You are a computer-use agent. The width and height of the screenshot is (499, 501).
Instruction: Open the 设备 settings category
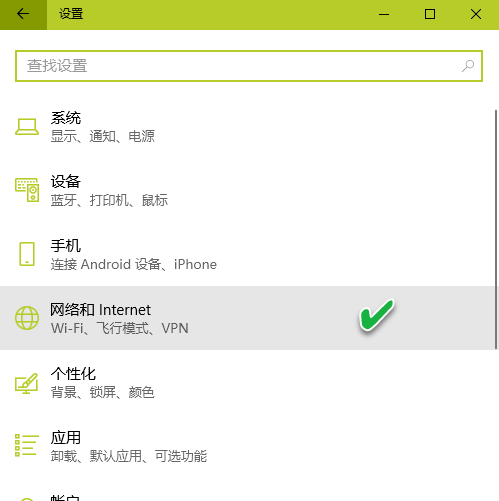247,190
